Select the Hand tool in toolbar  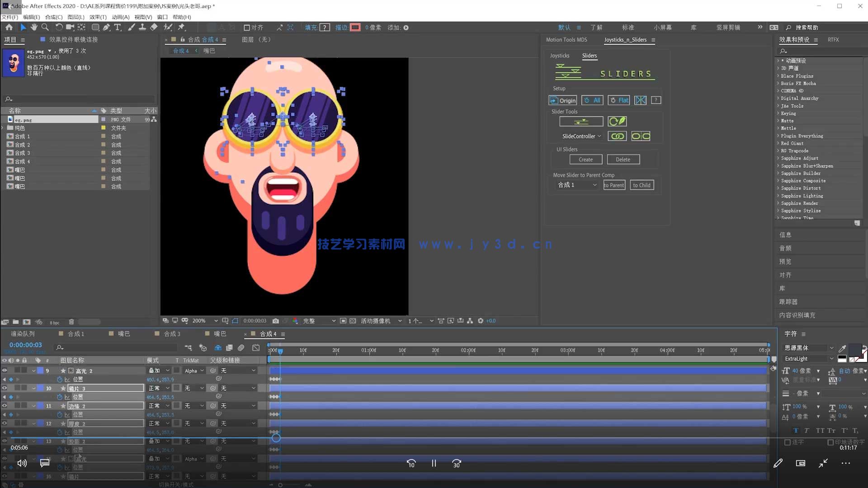coord(34,28)
